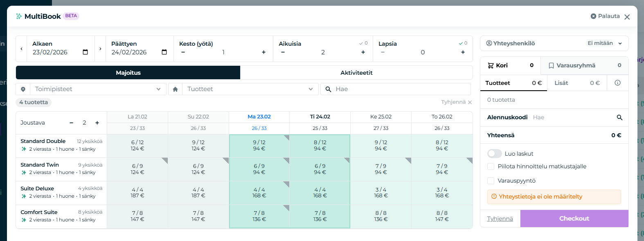Screen dimensions: 644x241
Task: Click the Tyhjennä link beside Checkout
Action: tap(500, 219)
